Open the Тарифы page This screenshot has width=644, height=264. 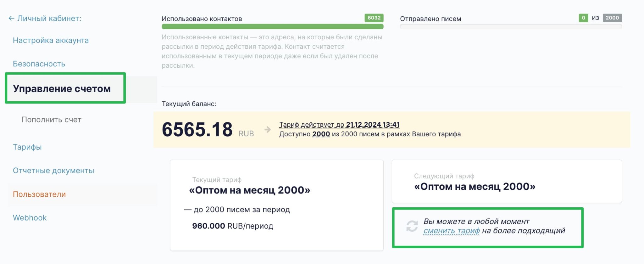pos(27,147)
